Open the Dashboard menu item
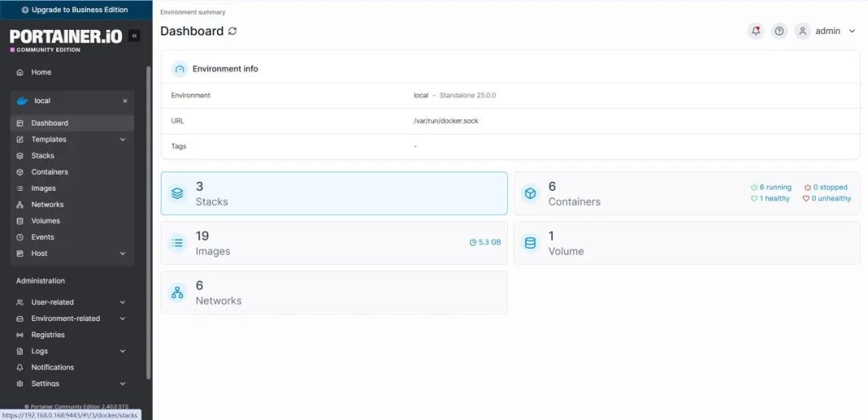 tap(72, 123)
